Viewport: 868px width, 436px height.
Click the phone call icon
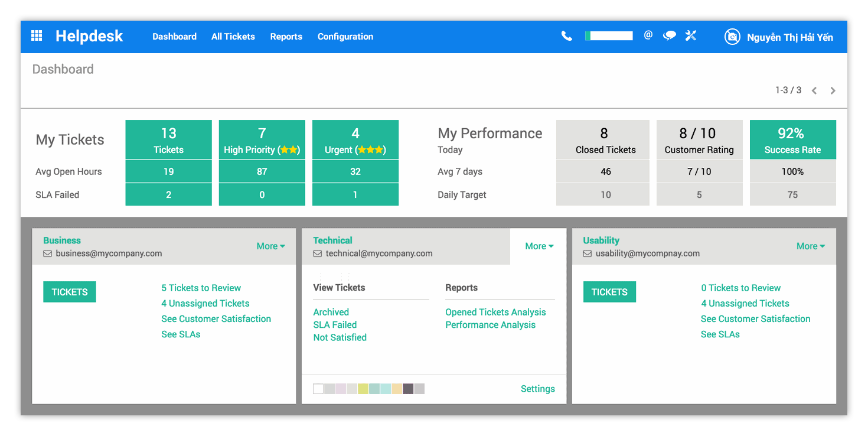pos(566,36)
